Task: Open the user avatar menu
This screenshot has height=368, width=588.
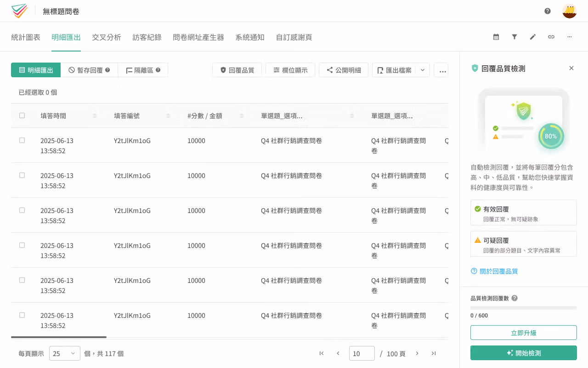Action: coord(570,11)
